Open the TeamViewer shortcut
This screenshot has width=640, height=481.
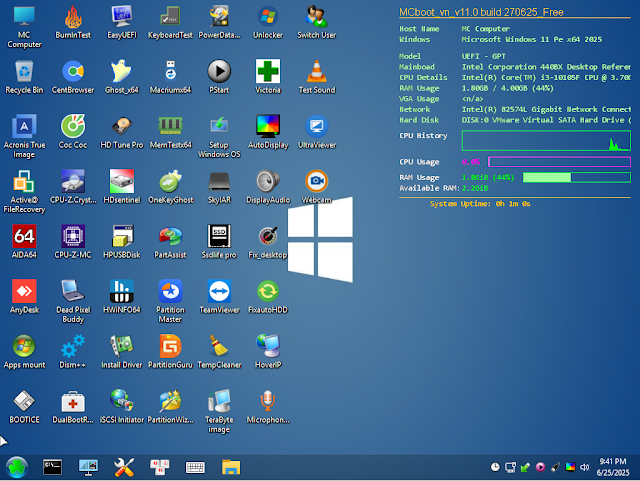219,296
